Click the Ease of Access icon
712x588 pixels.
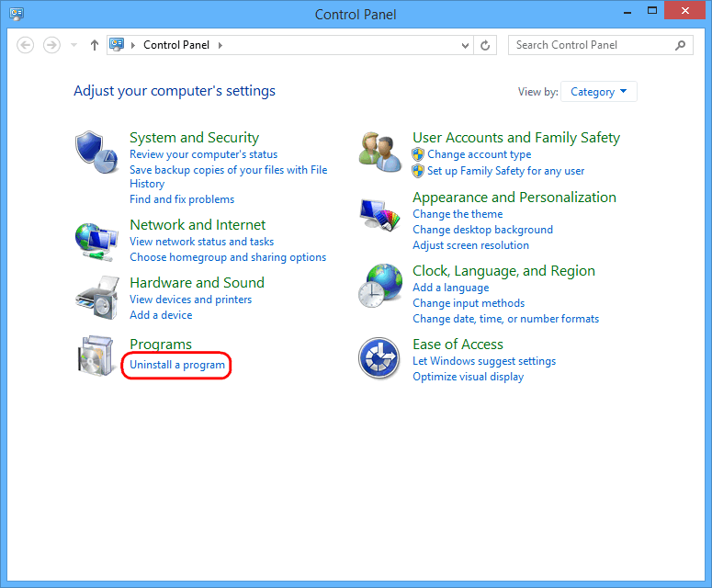379,358
